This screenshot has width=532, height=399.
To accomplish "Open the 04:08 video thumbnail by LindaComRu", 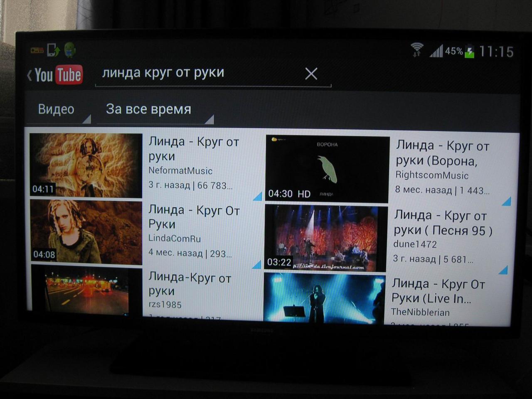I will [86, 232].
